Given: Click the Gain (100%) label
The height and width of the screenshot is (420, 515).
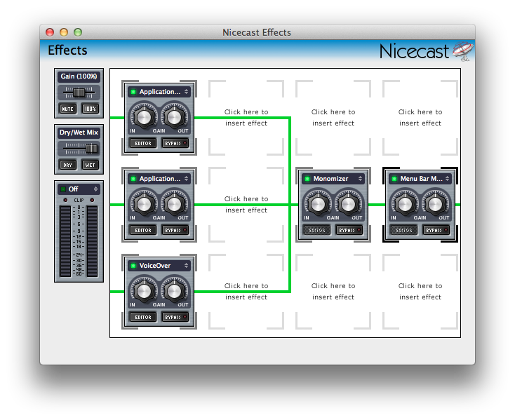Looking at the screenshot, I should 79,76.
